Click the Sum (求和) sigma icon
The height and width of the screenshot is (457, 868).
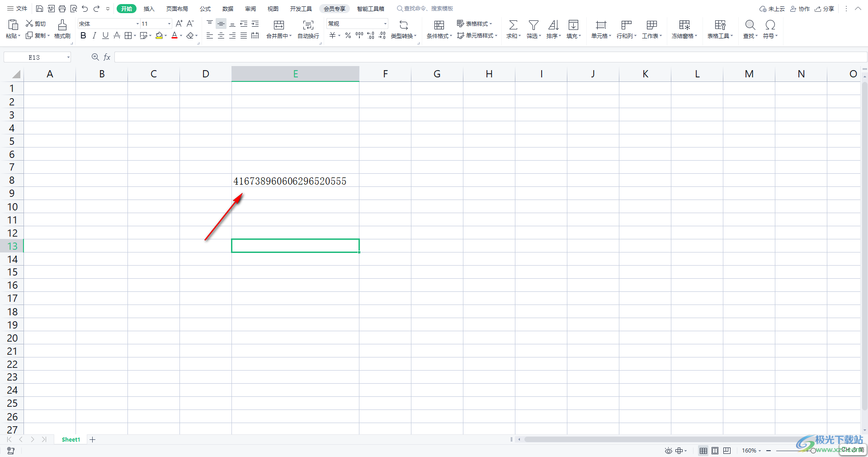(513, 25)
